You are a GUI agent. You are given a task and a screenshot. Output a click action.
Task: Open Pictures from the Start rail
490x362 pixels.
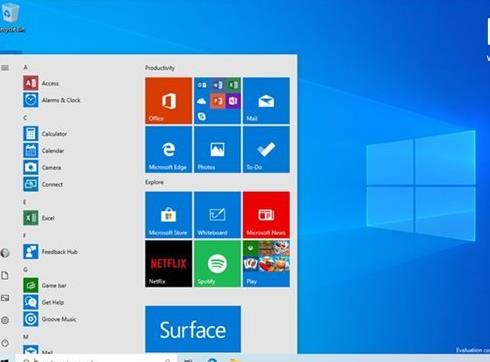tap(5, 298)
